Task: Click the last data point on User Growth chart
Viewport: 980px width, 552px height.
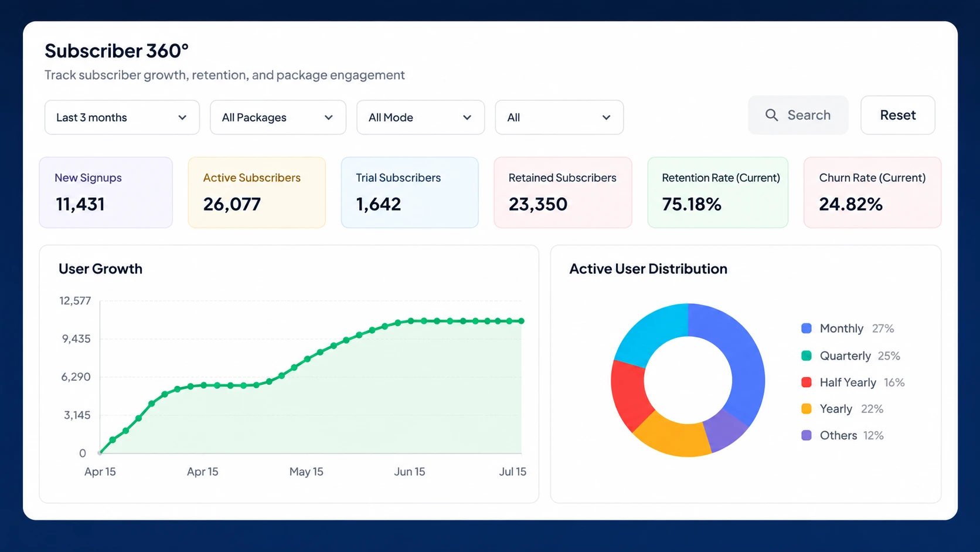Action: point(521,321)
